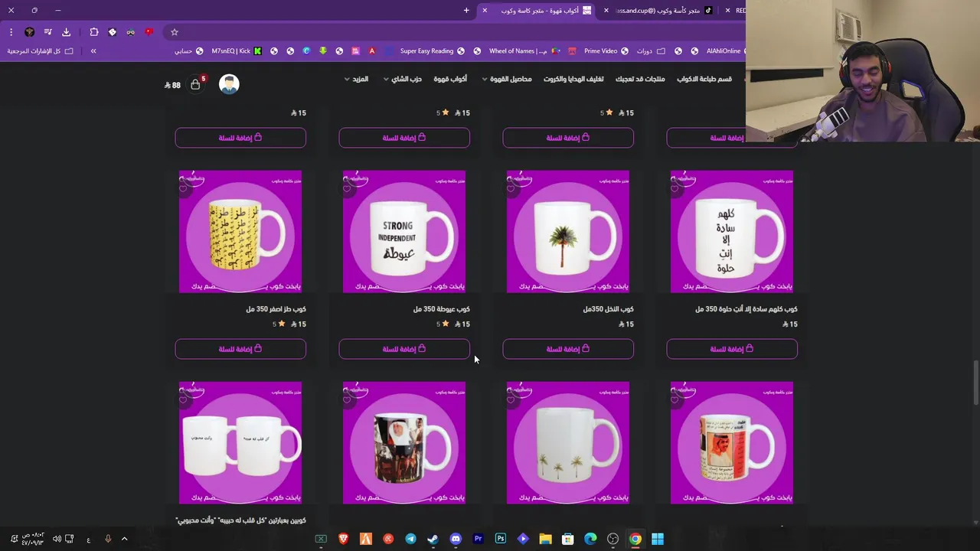Open STRONG INDEPENDENT mug image
Viewport: 980px width, 551px height.
pos(404,231)
